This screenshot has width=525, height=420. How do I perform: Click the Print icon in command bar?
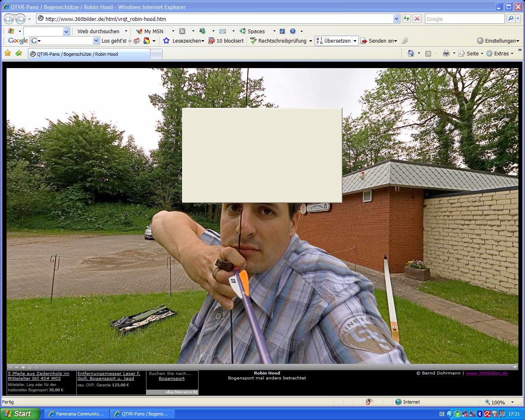tap(446, 53)
